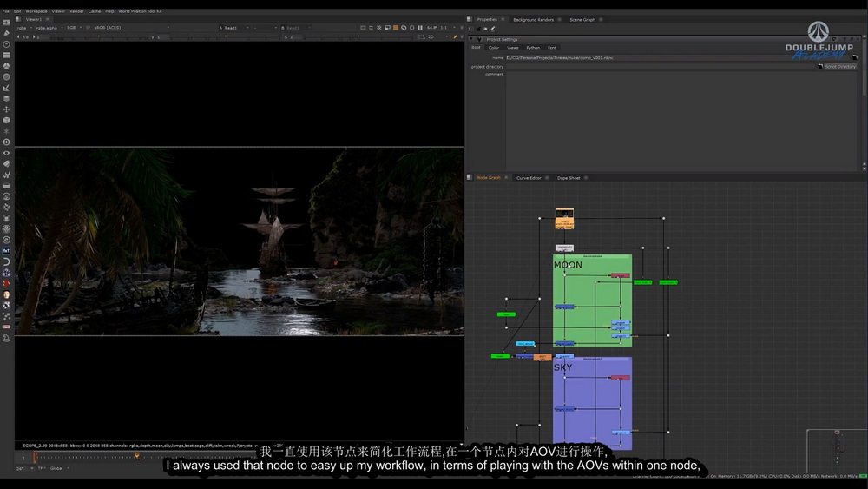The image size is (868, 489).
Task: Toggle viewer pause button
Action: tap(420, 28)
